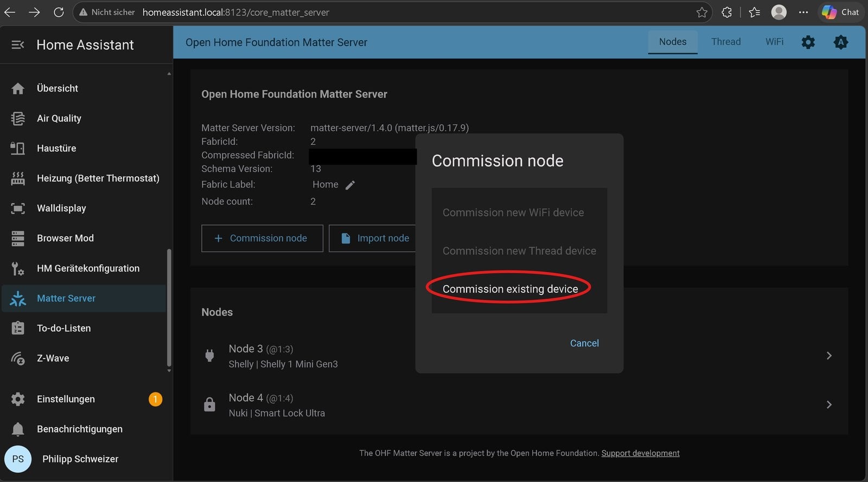The image size is (868, 482).
Task: Bookmark this page with the star icon
Action: pos(702,12)
